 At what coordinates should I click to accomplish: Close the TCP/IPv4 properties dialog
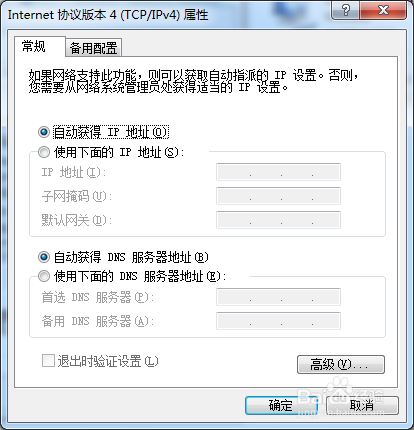(383, 10)
